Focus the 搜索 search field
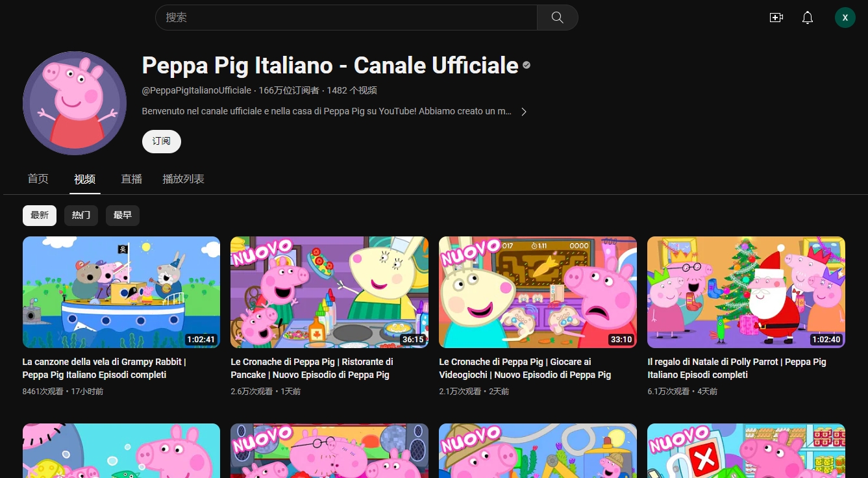 tap(346, 18)
